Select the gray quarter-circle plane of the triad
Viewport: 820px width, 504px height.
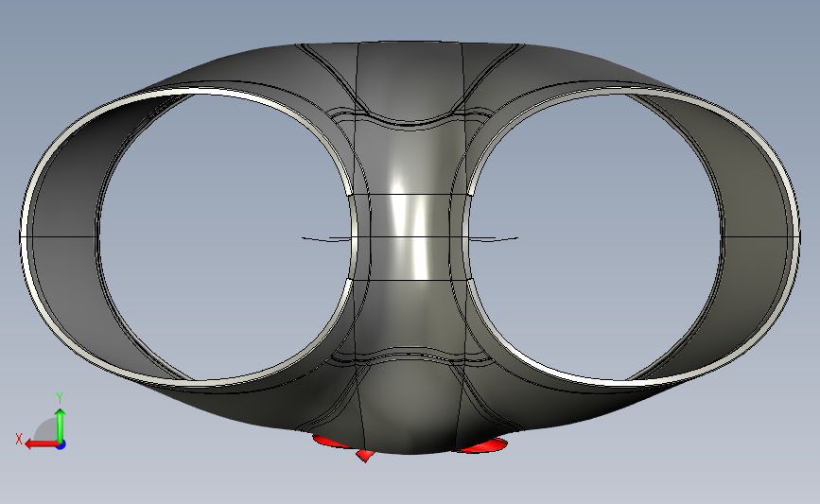(46, 429)
